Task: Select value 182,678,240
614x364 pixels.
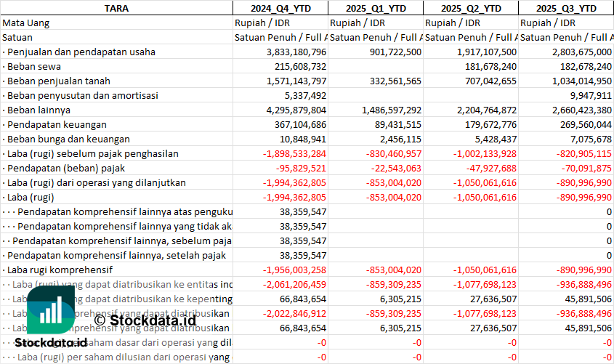Action: click(586, 67)
